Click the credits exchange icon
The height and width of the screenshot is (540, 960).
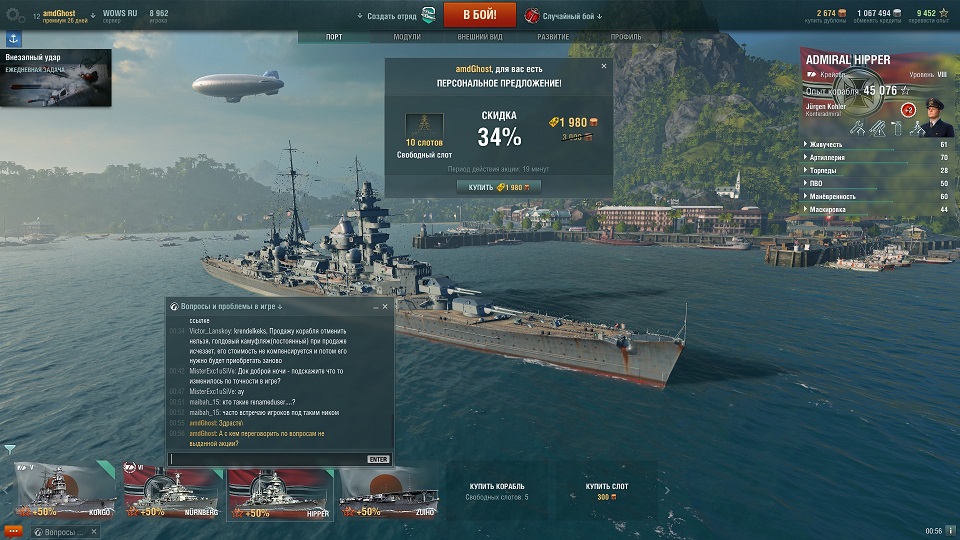tap(897, 13)
